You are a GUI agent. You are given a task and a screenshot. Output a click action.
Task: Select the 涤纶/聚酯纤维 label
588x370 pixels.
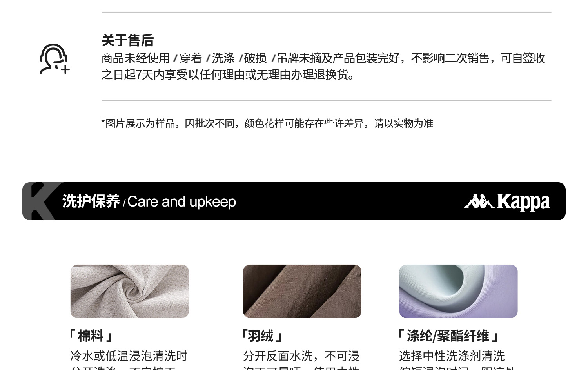448,336
